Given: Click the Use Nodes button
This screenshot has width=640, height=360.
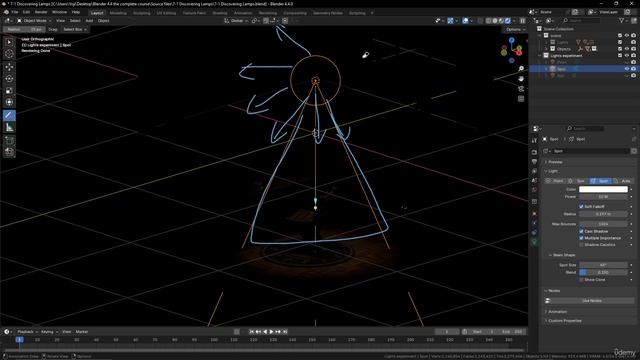Looking at the screenshot, I should tap(591, 301).
